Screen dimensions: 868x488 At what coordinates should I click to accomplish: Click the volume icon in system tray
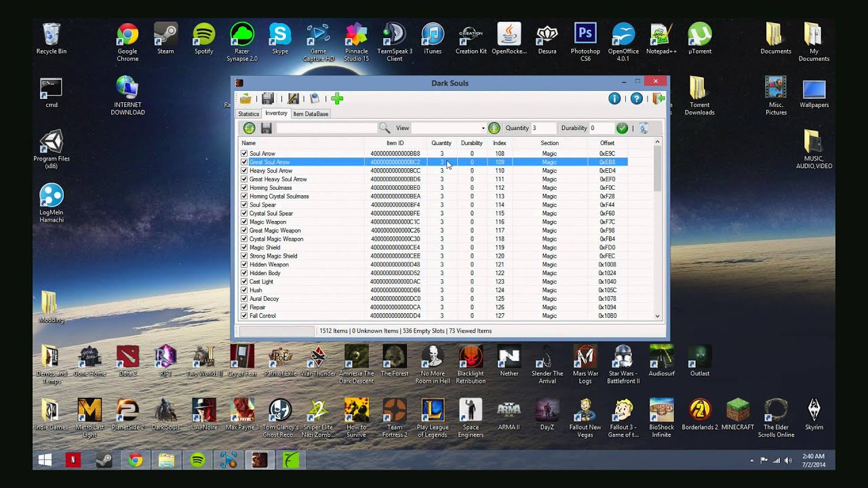[x=787, y=461]
